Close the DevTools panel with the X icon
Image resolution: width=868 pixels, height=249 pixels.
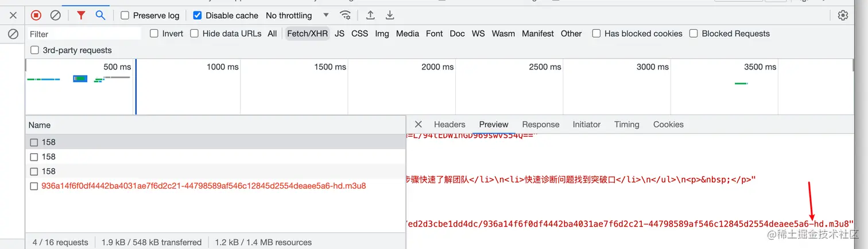pyautogui.click(x=13, y=15)
